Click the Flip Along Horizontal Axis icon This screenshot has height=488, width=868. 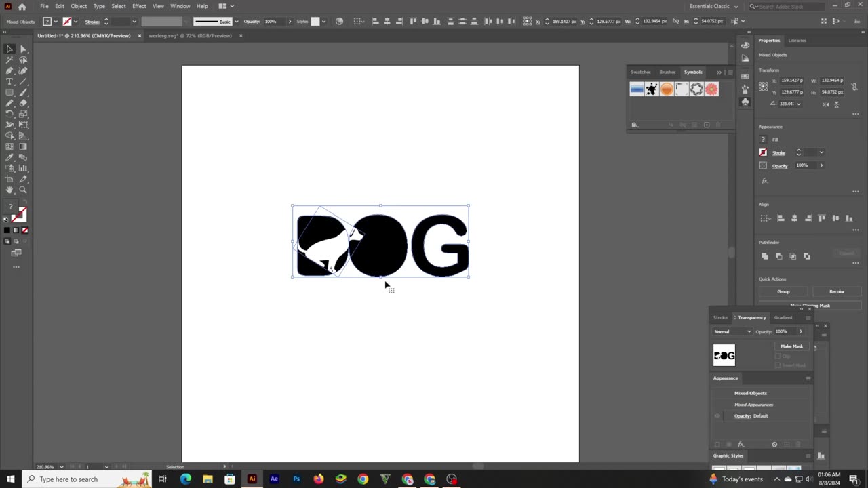coord(825,104)
